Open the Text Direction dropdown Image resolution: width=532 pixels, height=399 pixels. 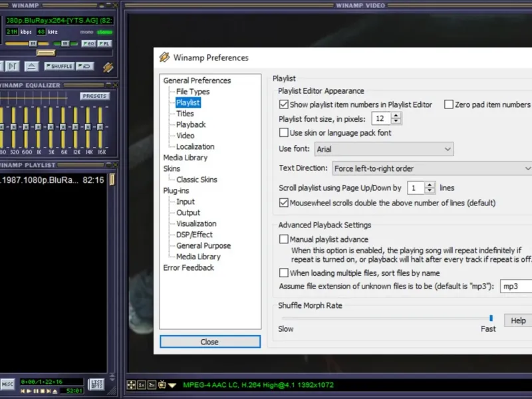point(432,168)
